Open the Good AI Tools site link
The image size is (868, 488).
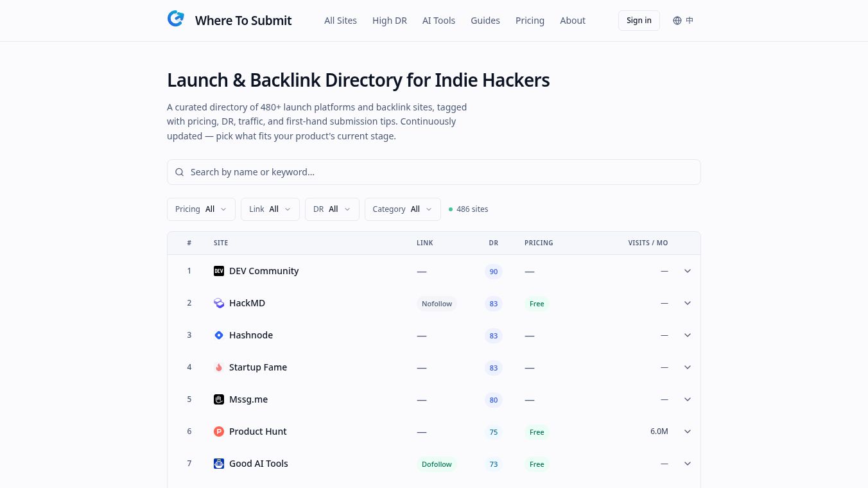click(x=259, y=464)
